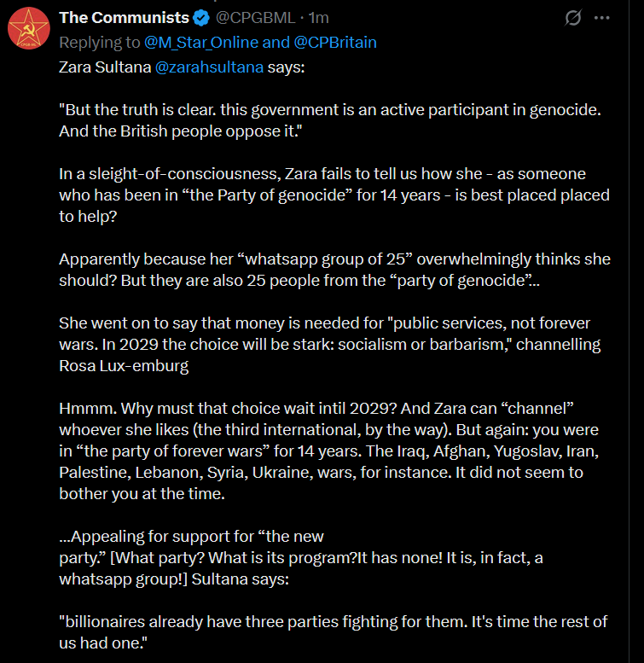Click the 'Apparently because her' paragraph

click(x=334, y=270)
